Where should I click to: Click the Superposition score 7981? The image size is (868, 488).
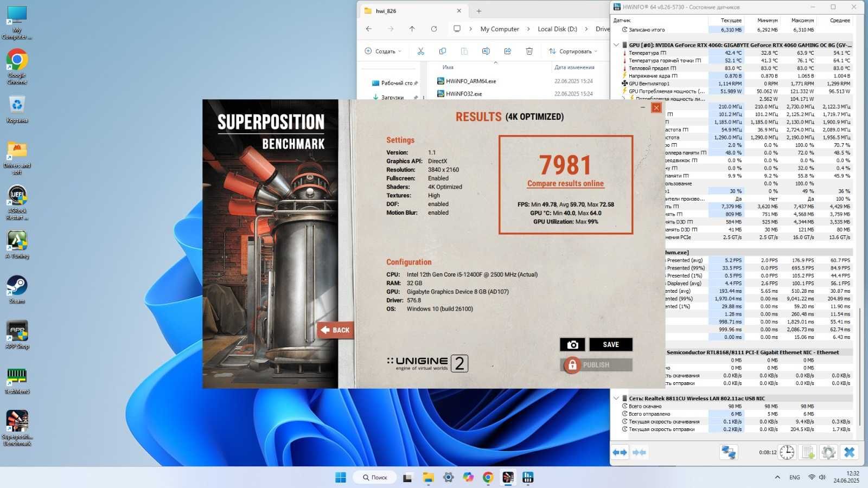click(x=565, y=164)
